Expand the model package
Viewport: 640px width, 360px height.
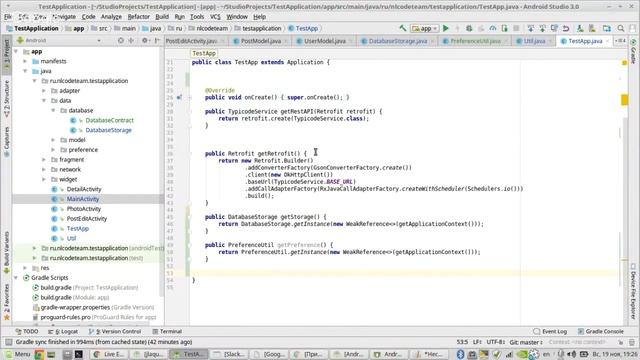pos(53,140)
